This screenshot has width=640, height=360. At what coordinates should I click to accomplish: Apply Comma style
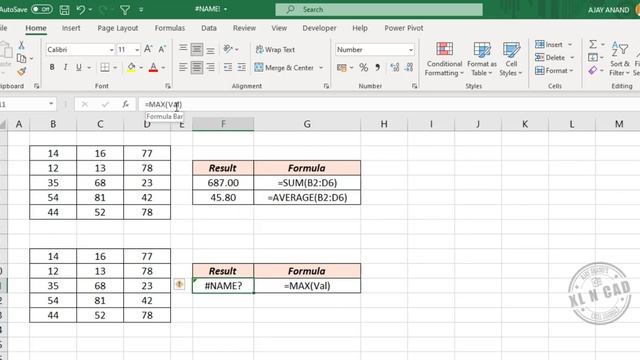coord(378,67)
